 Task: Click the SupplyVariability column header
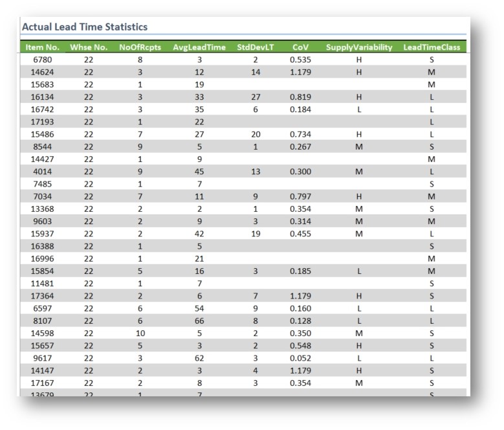(359, 47)
